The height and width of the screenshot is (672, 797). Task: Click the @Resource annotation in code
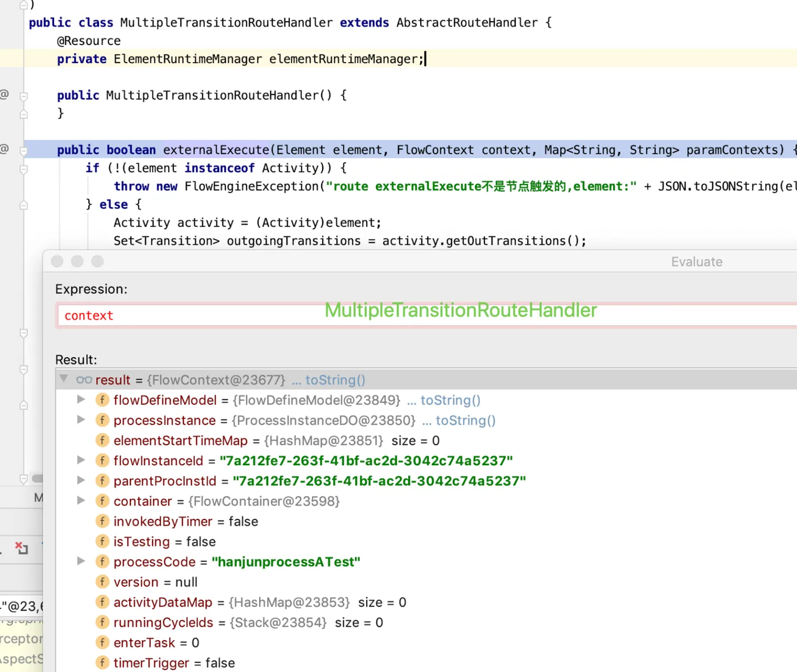[x=89, y=41]
